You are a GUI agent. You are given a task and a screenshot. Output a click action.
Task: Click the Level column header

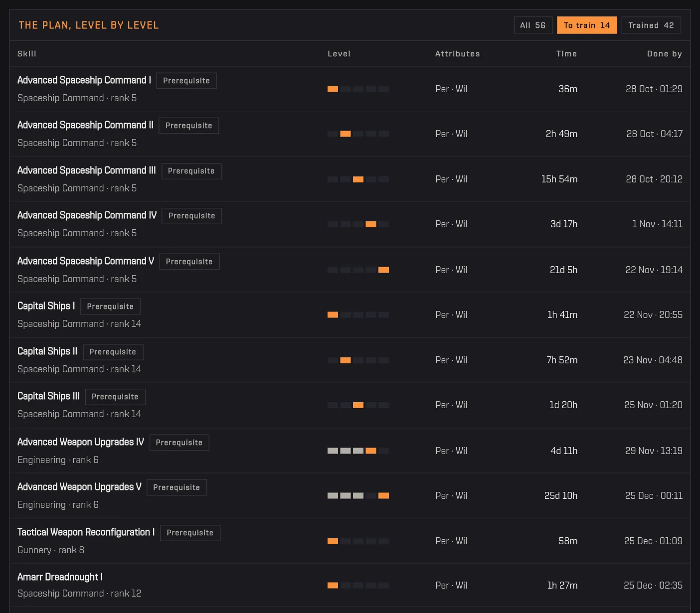tap(339, 54)
